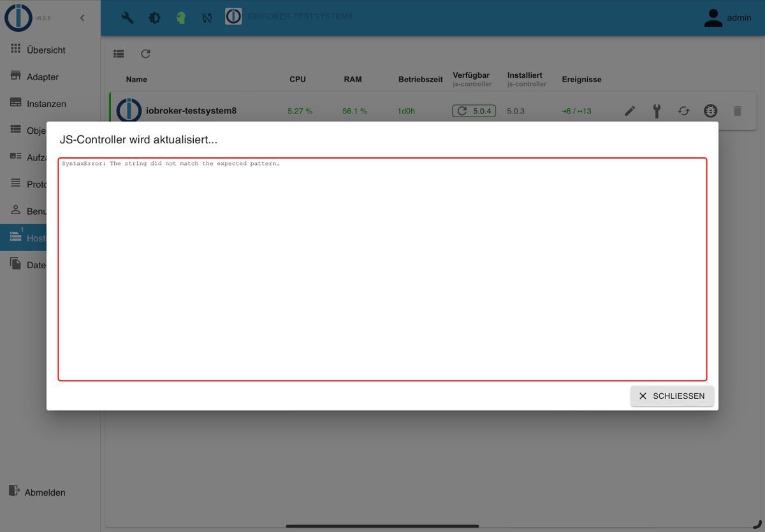Click installed version 5.0.3
The width and height of the screenshot is (765, 532).
516,111
